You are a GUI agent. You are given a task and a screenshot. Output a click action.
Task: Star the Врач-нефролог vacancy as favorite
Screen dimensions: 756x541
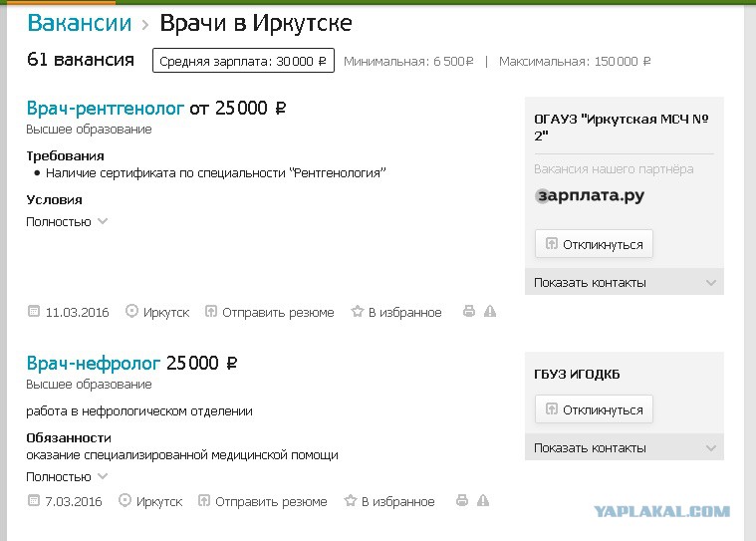pos(351,500)
